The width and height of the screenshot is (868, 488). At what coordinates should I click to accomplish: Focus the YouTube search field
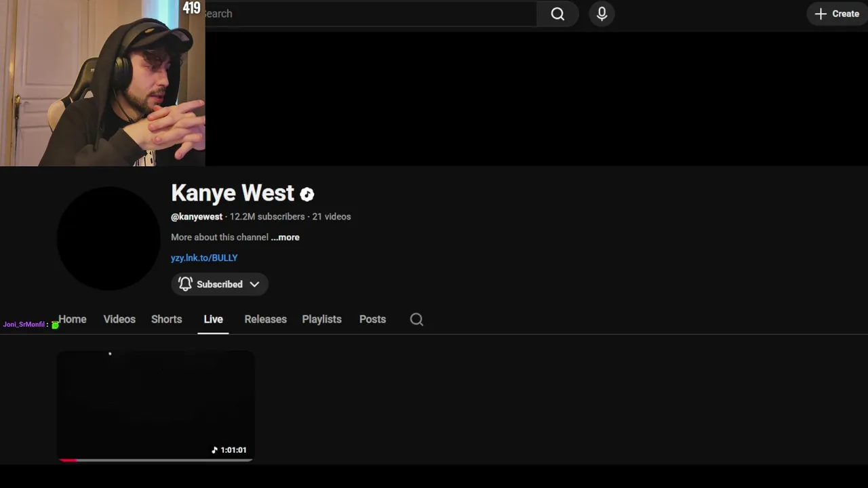tap(370, 14)
